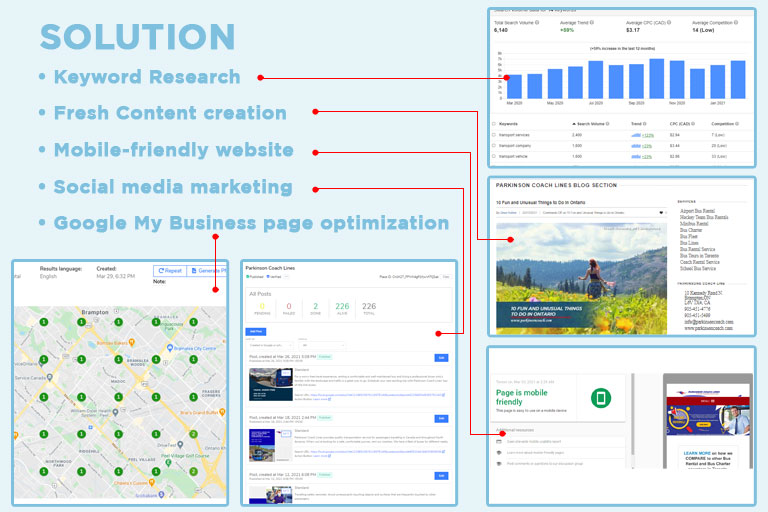Open the Bus Charter service link
Screen dimensions: 768x512
pos(691,230)
